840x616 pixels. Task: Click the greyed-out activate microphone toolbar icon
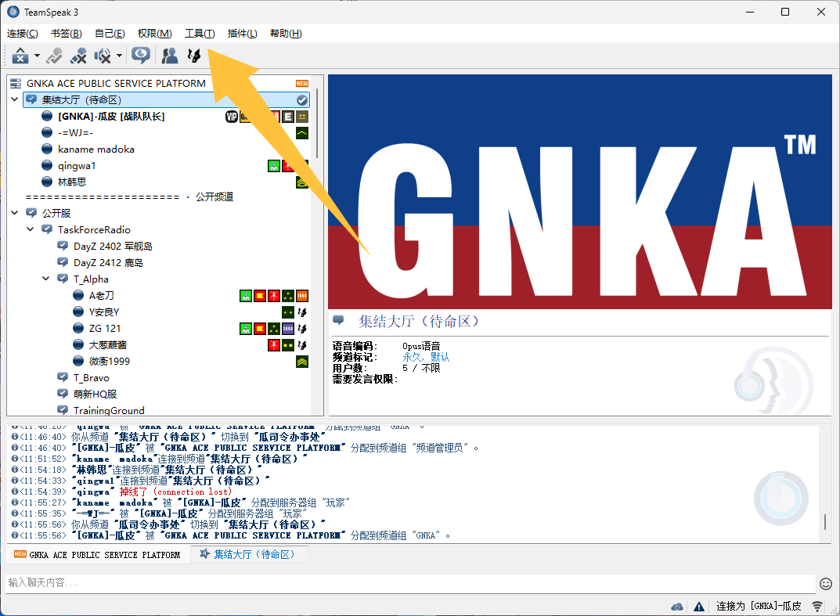point(54,55)
